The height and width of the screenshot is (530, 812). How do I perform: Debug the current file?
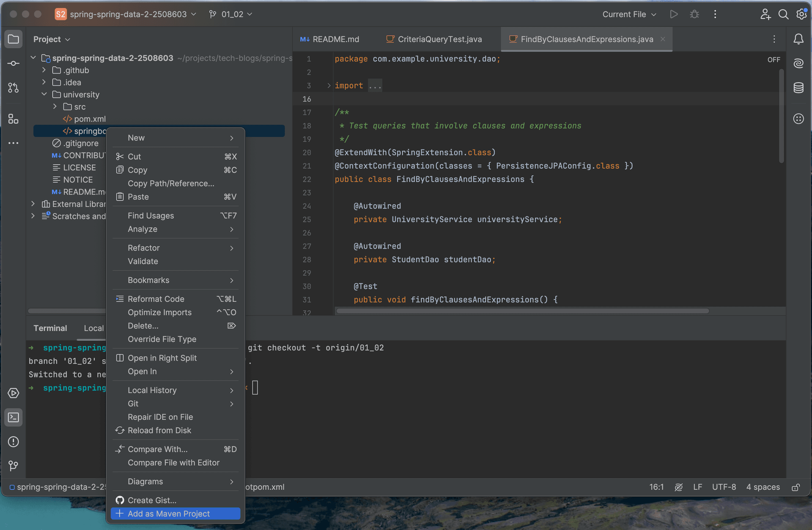coord(694,14)
